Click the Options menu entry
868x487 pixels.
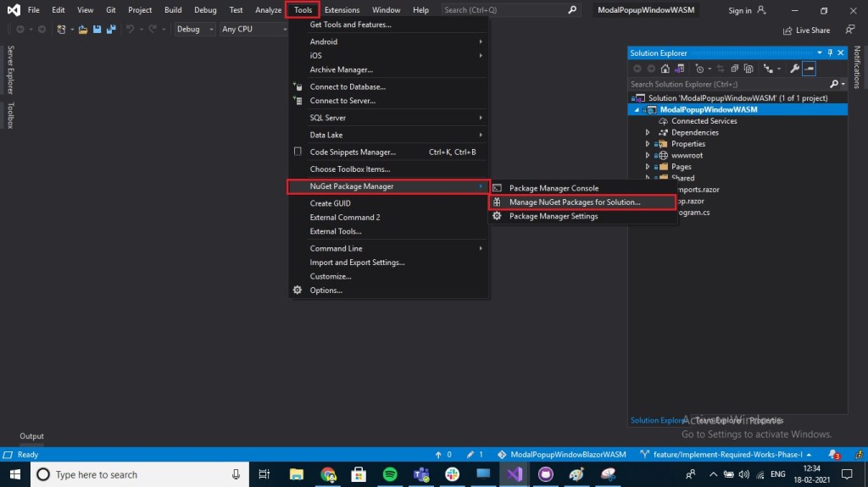click(x=325, y=291)
